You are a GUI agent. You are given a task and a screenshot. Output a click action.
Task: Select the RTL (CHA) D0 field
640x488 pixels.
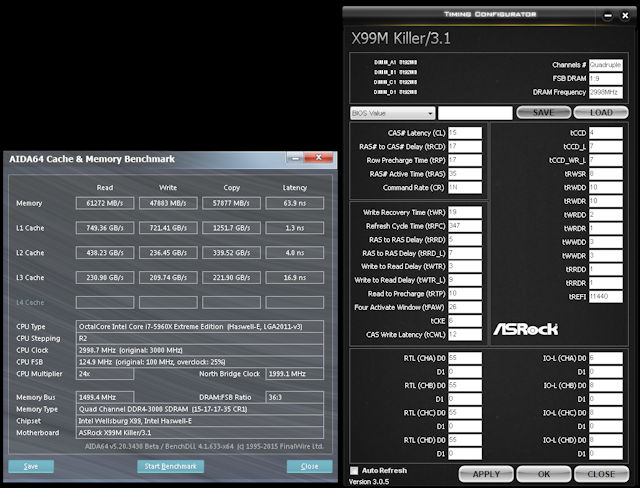pos(465,358)
